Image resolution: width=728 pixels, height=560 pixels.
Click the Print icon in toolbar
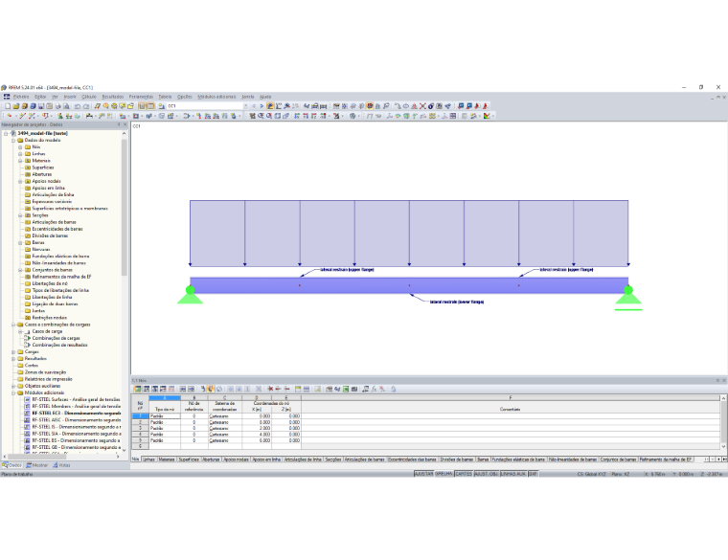[x=58, y=106]
